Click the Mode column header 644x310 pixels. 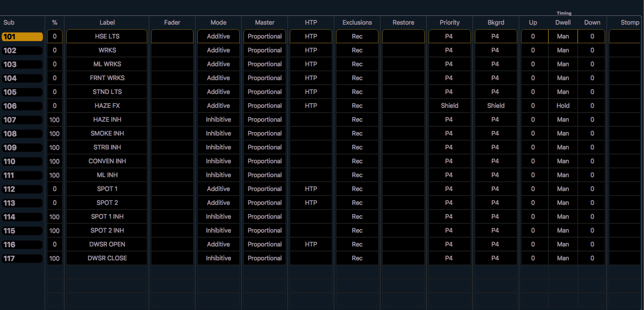click(x=218, y=23)
